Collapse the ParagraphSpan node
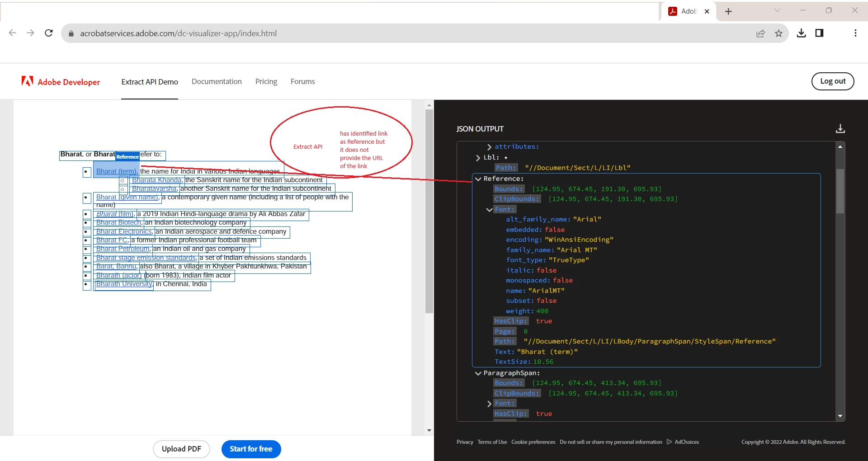The height and width of the screenshot is (461, 868). pos(478,373)
